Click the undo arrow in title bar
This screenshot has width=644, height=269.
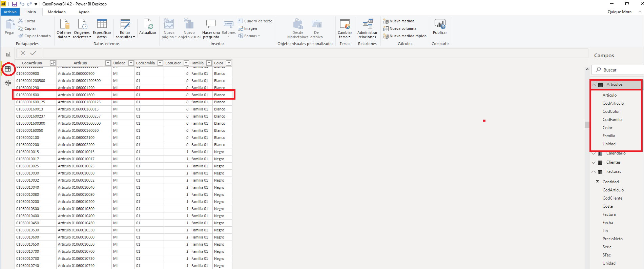point(22,4)
